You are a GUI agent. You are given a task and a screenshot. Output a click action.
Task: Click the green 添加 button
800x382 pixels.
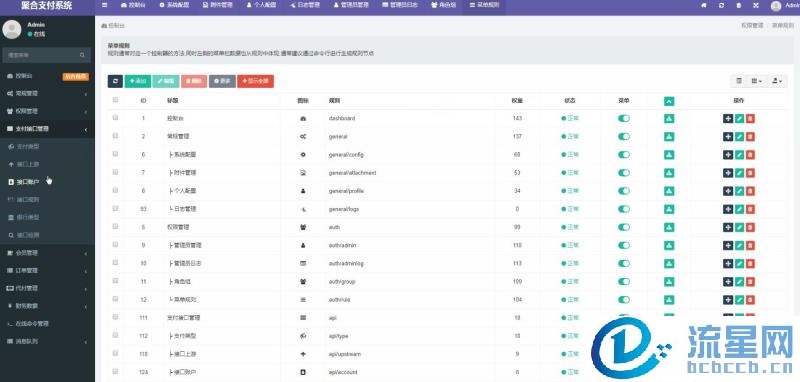click(138, 81)
